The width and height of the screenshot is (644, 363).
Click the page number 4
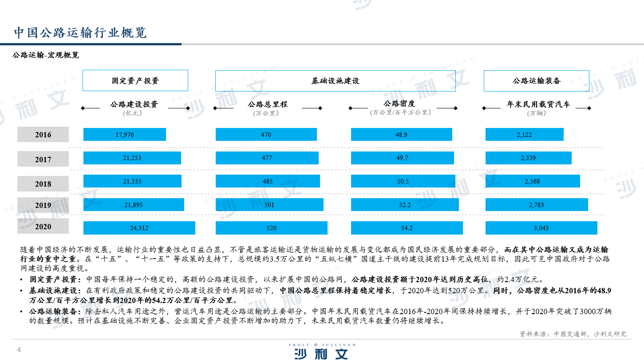point(19,350)
